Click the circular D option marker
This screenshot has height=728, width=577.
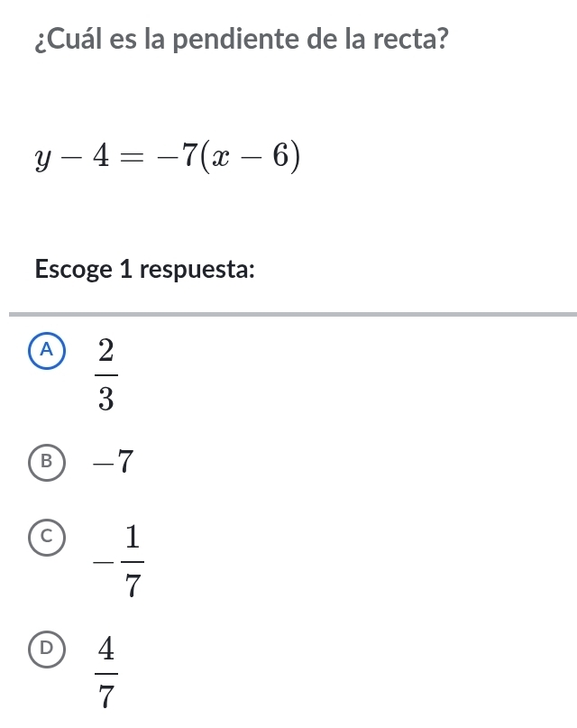coord(48,646)
